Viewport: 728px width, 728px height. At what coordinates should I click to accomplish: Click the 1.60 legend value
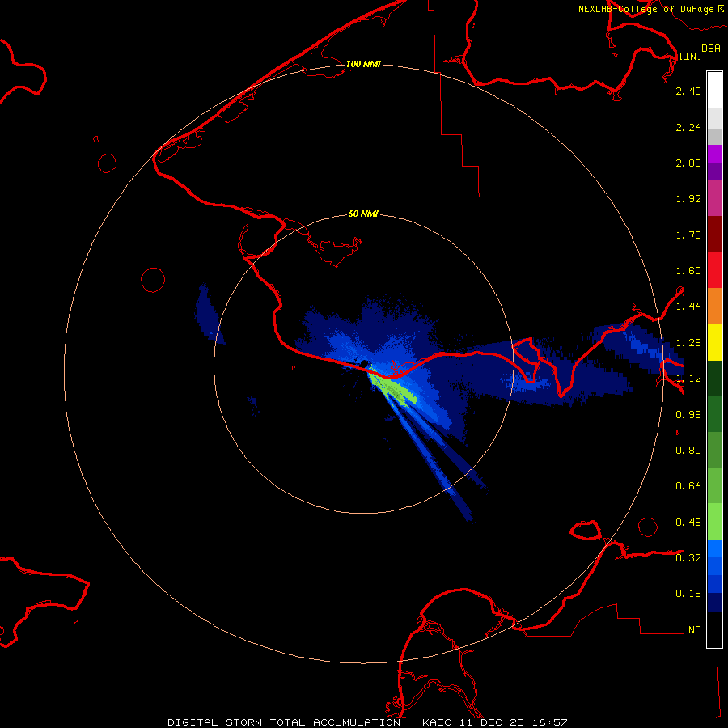[688, 271]
